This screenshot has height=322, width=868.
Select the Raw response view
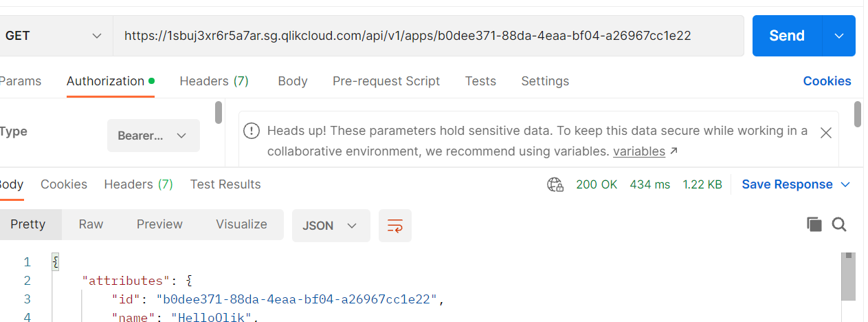tap(91, 224)
